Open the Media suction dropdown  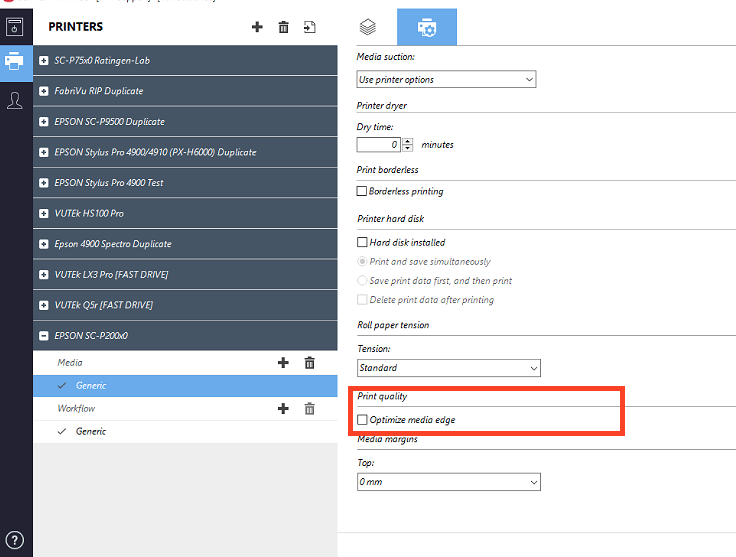[446, 79]
